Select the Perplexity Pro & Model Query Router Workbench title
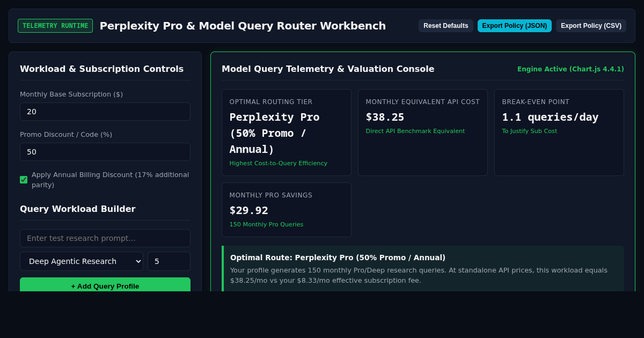Image resolution: width=644 pixels, height=338 pixels. pos(243,26)
